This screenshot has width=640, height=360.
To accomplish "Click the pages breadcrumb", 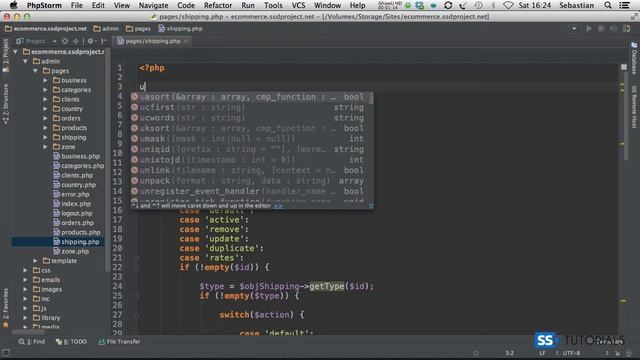I will point(138,29).
